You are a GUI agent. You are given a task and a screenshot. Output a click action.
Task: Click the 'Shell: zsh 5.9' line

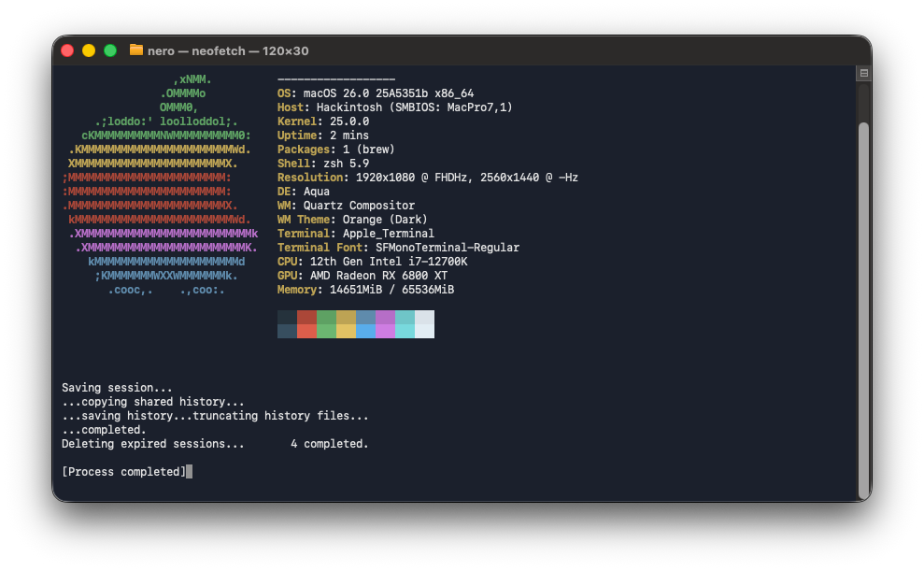click(x=323, y=164)
